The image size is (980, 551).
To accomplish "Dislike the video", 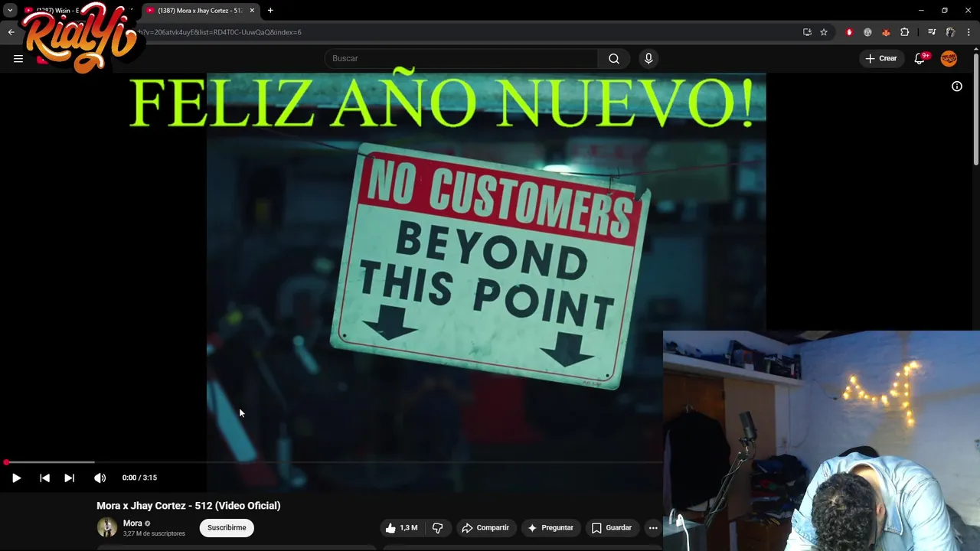I will pos(437,527).
